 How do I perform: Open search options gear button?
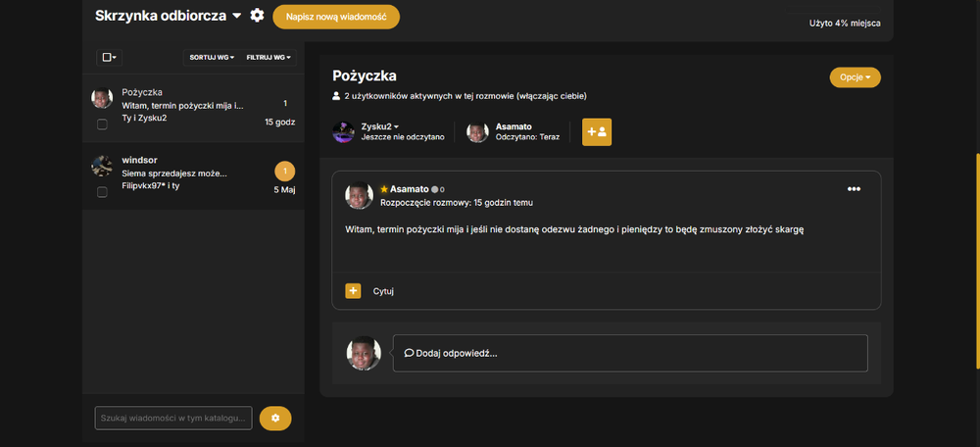pyautogui.click(x=275, y=419)
